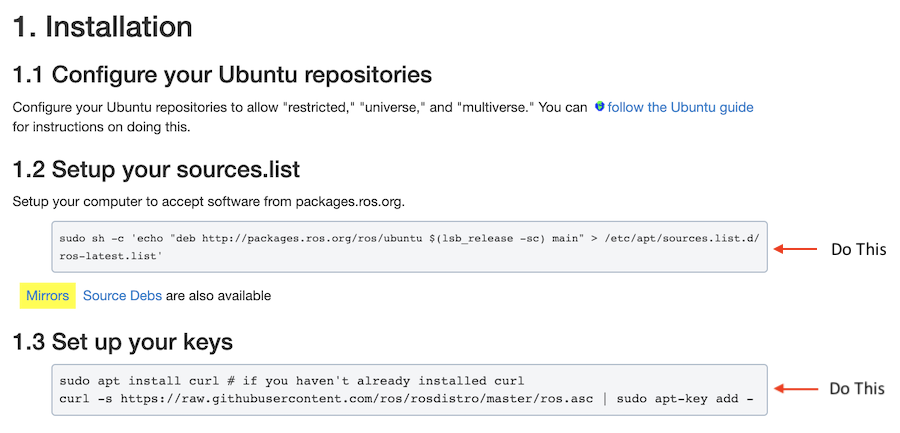Click the '1.2 Setup your sources.list' heading
Image resolution: width=900 pixels, height=433 pixels.
(156, 168)
